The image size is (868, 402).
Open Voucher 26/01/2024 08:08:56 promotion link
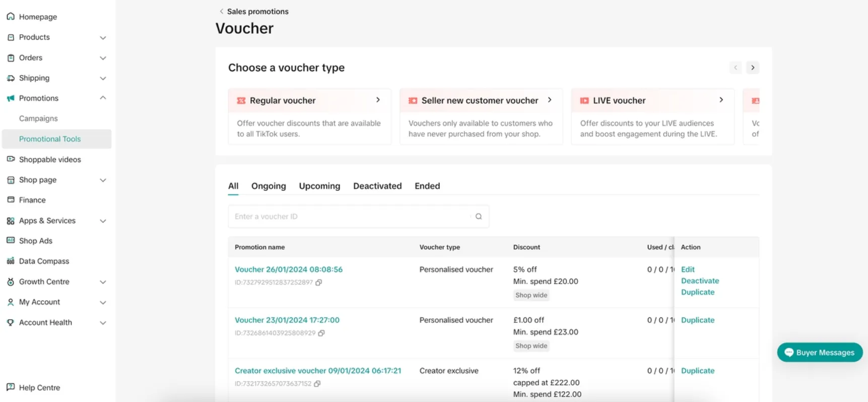(289, 270)
